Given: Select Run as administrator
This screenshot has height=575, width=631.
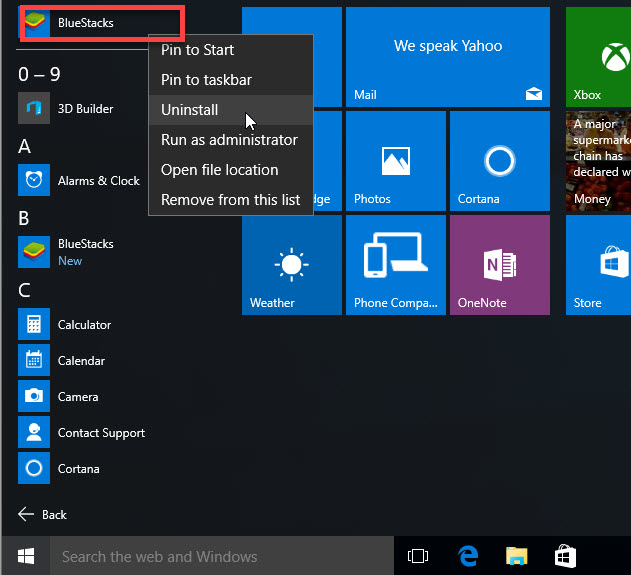Looking at the screenshot, I should click(x=231, y=140).
